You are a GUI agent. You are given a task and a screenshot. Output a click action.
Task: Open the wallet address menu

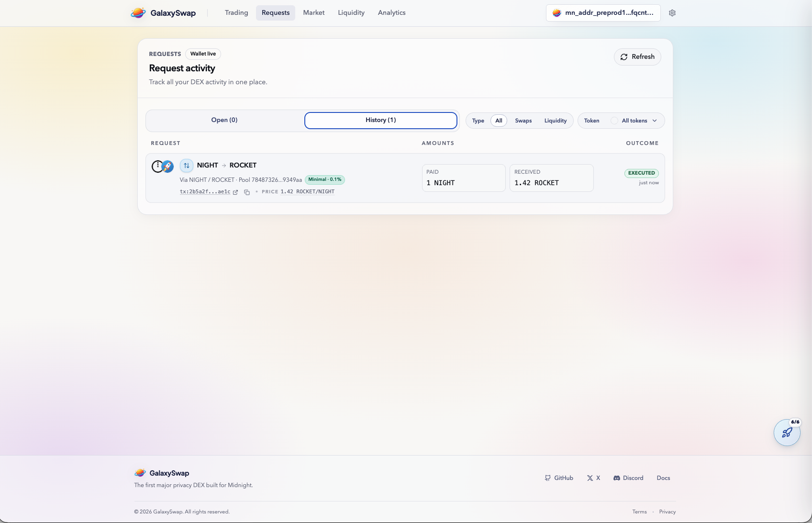pos(603,13)
